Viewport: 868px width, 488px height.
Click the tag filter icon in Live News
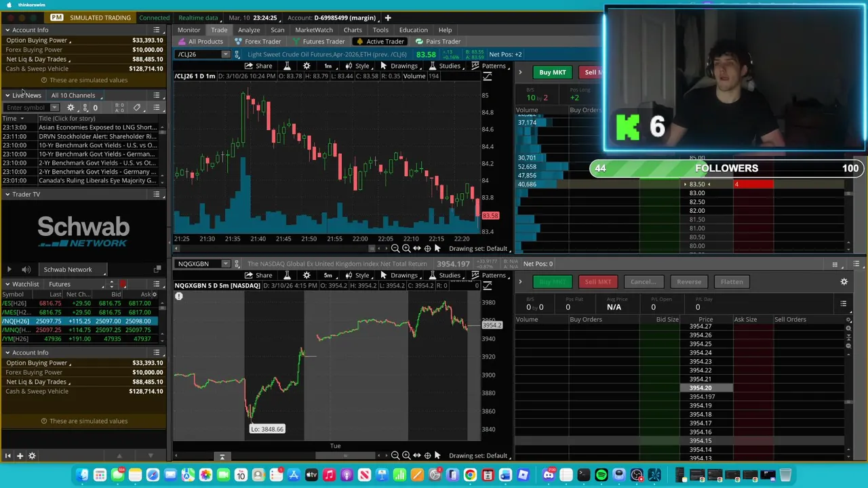tap(136, 108)
